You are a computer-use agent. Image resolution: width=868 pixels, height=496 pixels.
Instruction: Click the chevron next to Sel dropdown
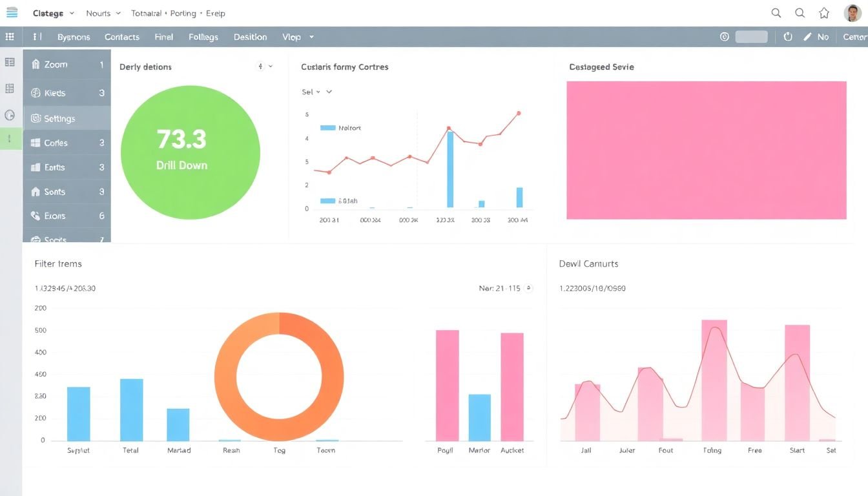(329, 92)
